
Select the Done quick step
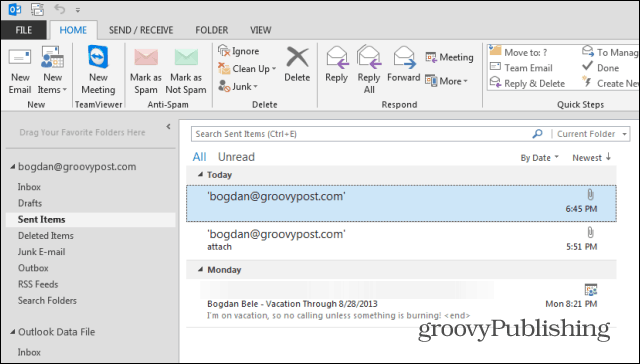pos(600,67)
